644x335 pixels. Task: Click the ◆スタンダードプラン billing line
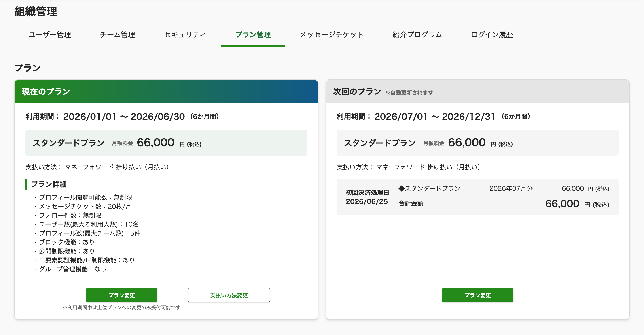[430, 188]
